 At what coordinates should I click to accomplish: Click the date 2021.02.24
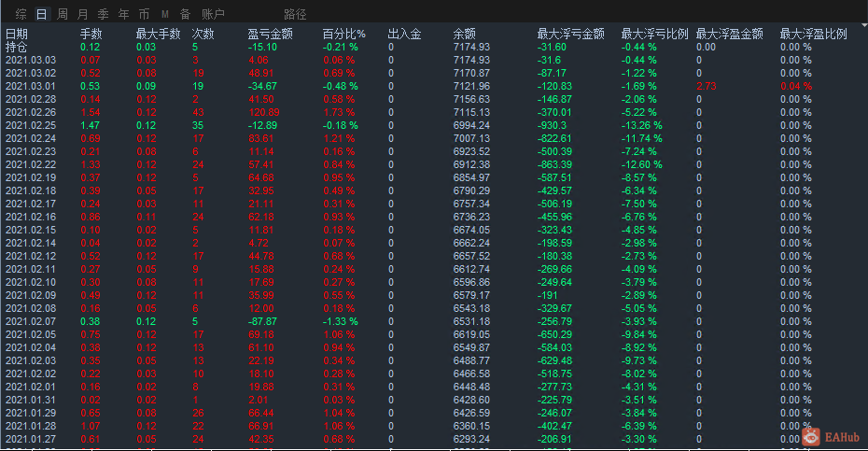click(31, 138)
